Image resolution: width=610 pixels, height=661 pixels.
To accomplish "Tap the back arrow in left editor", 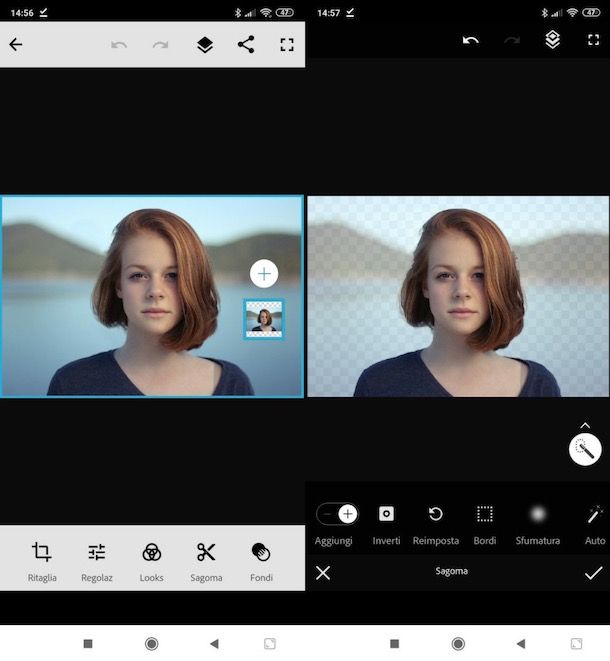I will pyautogui.click(x=16, y=45).
